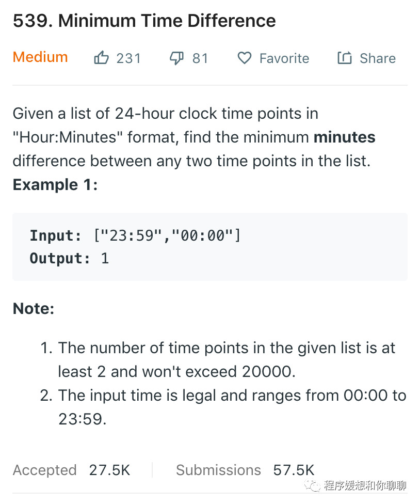Image resolution: width=420 pixels, height=504 pixels.
Task: Click the Input line in the code block
Action: click(135, 235)
